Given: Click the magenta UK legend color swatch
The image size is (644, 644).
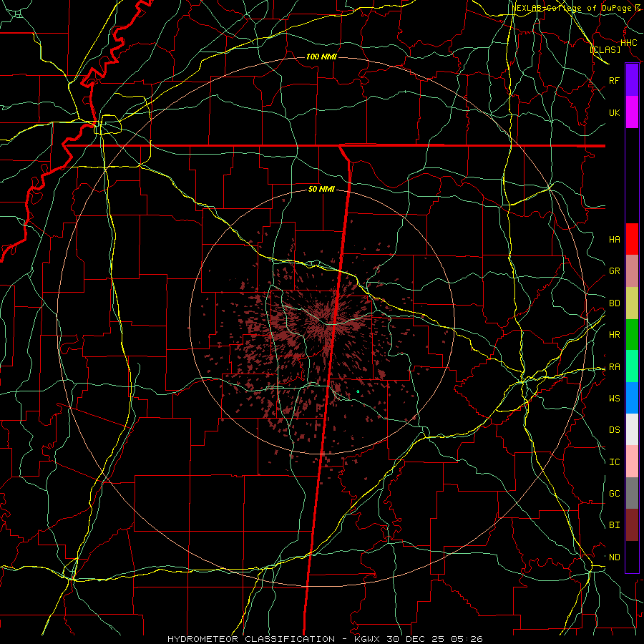Looking at the screenshot, I should (x=632, y=112).
